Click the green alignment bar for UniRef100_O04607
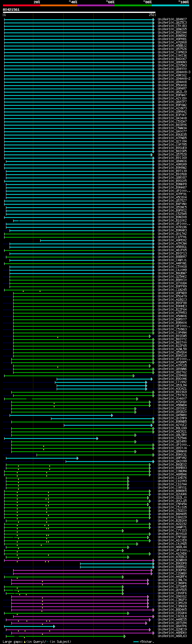This screenshot has width=192, height=644. 71,399
